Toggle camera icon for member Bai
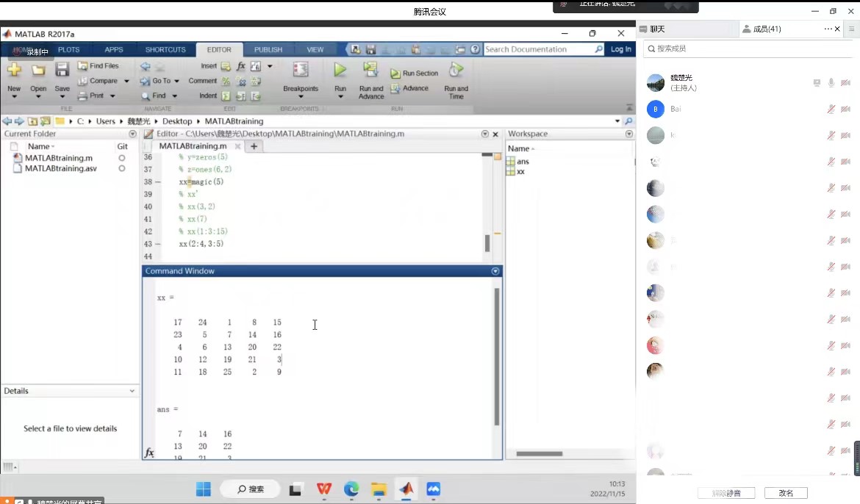Viewport: 860px width, 504px height. [x=845, y=109]
